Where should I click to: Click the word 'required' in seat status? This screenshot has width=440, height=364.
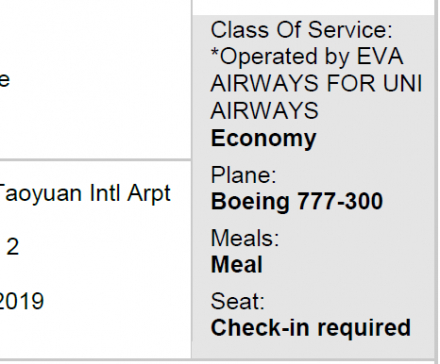(364, 328)
